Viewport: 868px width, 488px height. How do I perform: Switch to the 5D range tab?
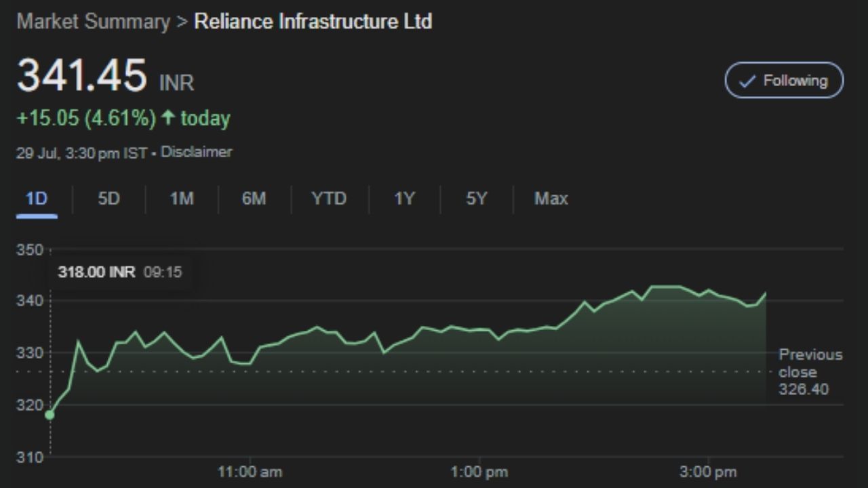point(108,199)
